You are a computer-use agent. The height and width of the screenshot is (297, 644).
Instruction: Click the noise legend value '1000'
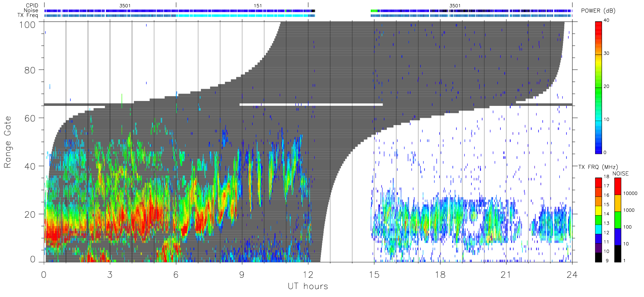[x=629, y=210]
